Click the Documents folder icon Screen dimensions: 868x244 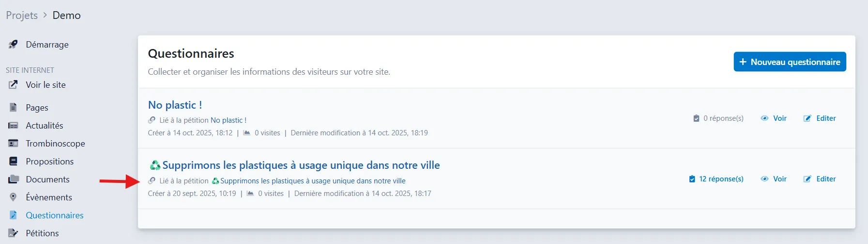point(14,179)
